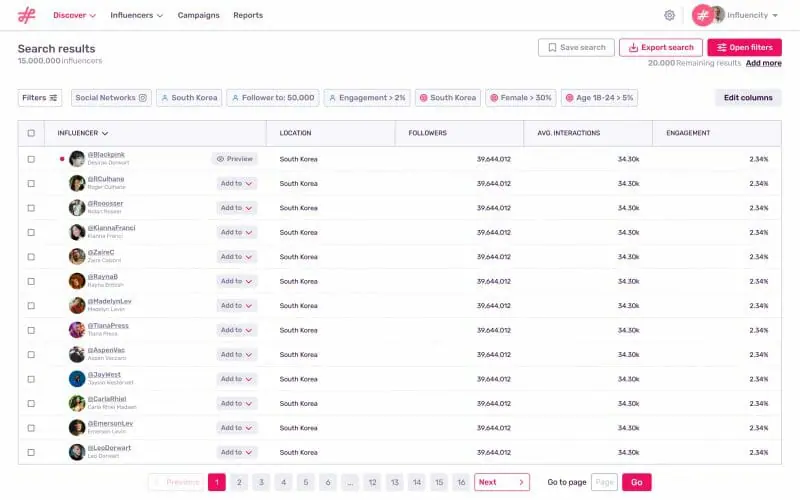The image size is (800, 500).
Task: Click the Influencity hashtag logo
Action: [x=27, y=15]
